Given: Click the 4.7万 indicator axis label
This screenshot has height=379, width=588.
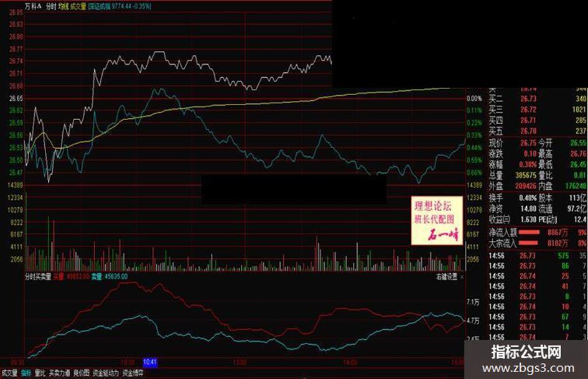Looking at the screenshot, I should point(474,321).
